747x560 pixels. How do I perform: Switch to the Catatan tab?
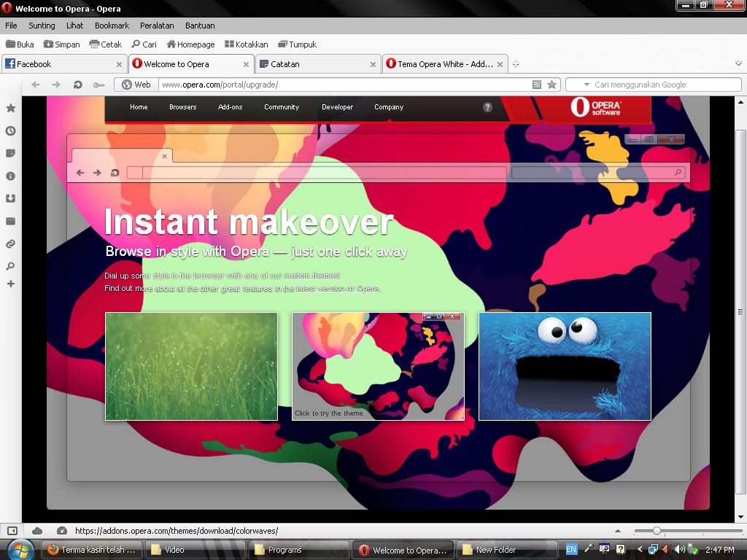pos(318,64)
